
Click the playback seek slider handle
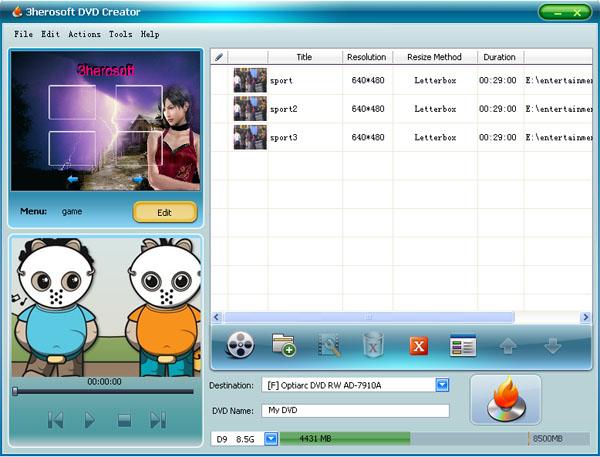pos(15,391)
